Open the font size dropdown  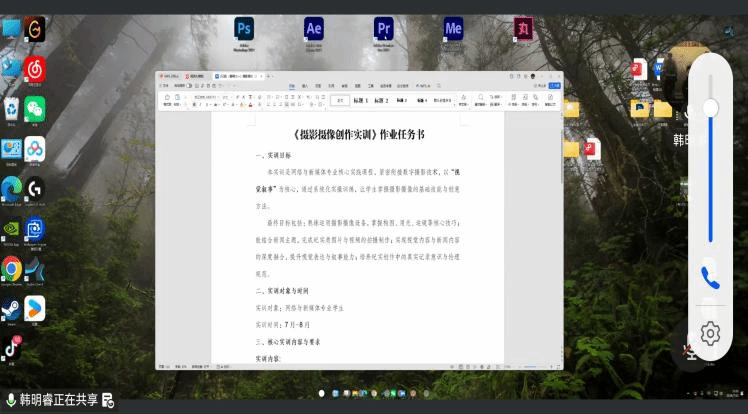(231, 97)
